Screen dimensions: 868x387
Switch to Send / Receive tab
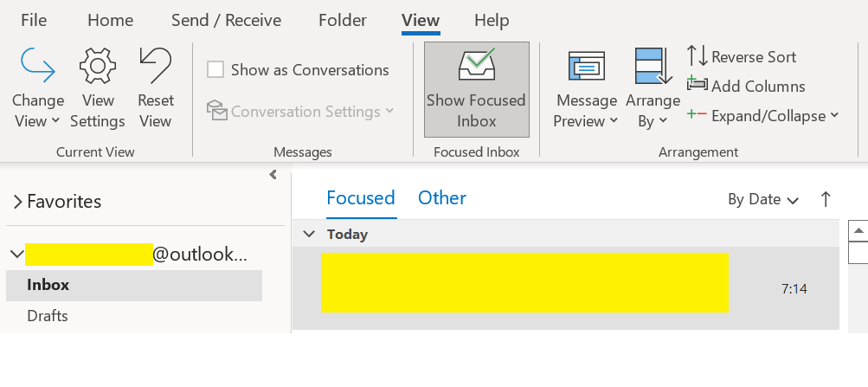tap(227, 21)
